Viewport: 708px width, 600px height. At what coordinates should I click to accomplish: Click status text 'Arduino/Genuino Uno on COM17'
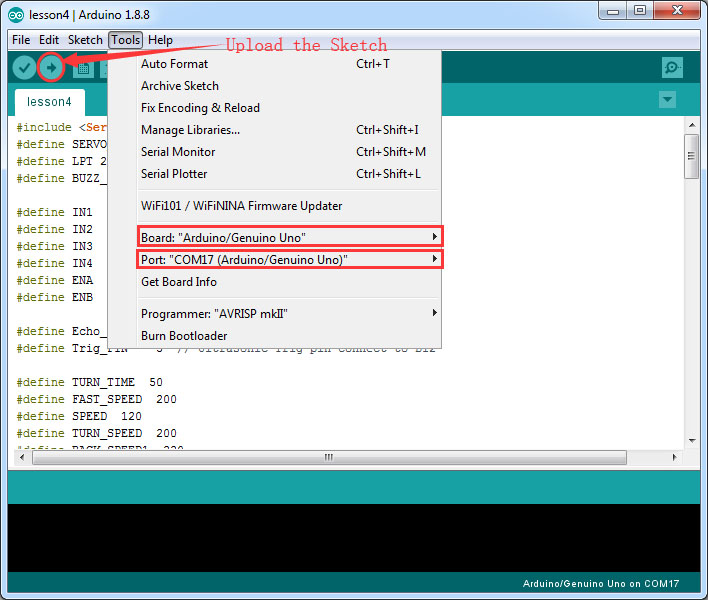click(x=601, y=584)
